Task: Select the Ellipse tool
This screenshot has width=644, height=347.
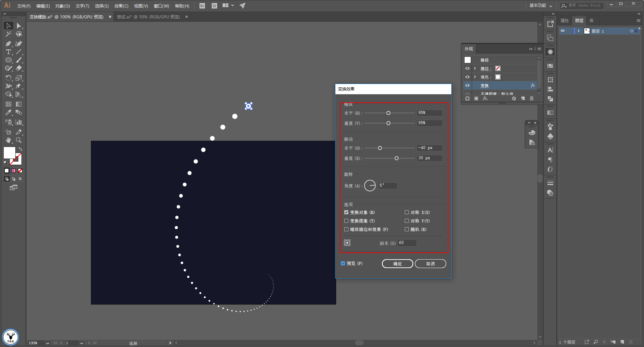Action: coord(8,60)
